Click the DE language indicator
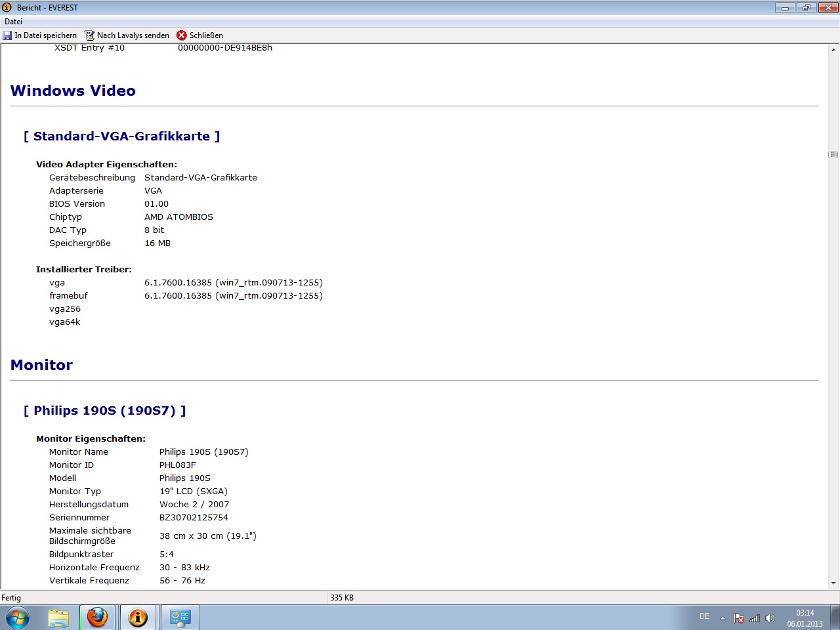Image resolution: width=840 pixels, height=630 pixels. coord(704,616)
